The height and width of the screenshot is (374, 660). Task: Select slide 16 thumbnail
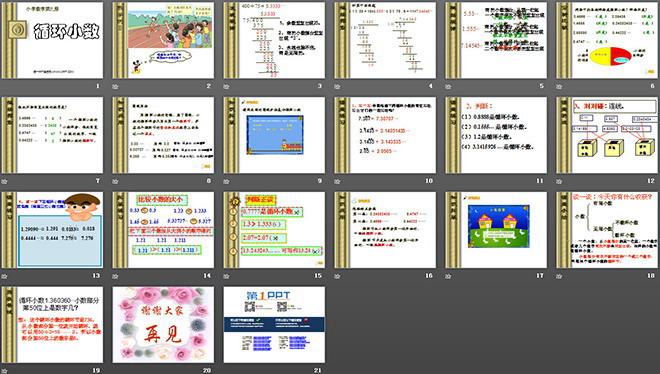click(x=385, y=230)
